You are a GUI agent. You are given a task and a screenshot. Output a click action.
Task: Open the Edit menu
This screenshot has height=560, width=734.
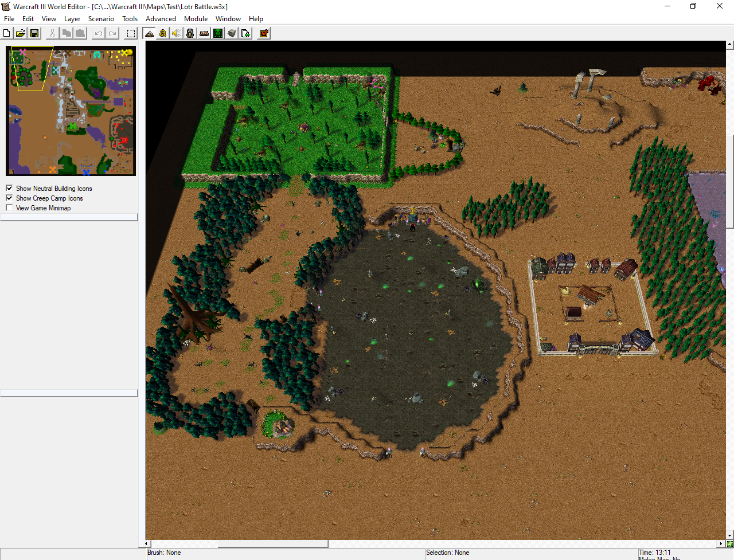point(28,19)
